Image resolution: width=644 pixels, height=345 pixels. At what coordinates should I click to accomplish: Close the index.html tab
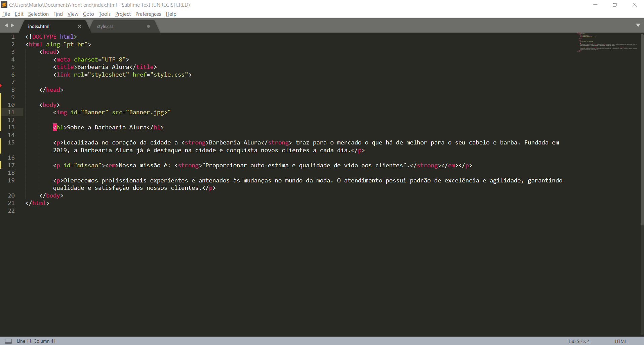(80, 26)
